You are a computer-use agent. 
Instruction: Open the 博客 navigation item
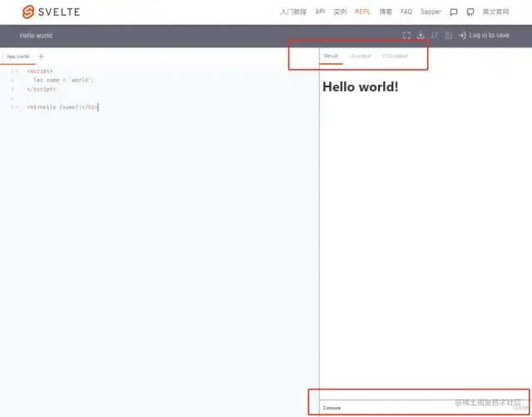[386, 12]
